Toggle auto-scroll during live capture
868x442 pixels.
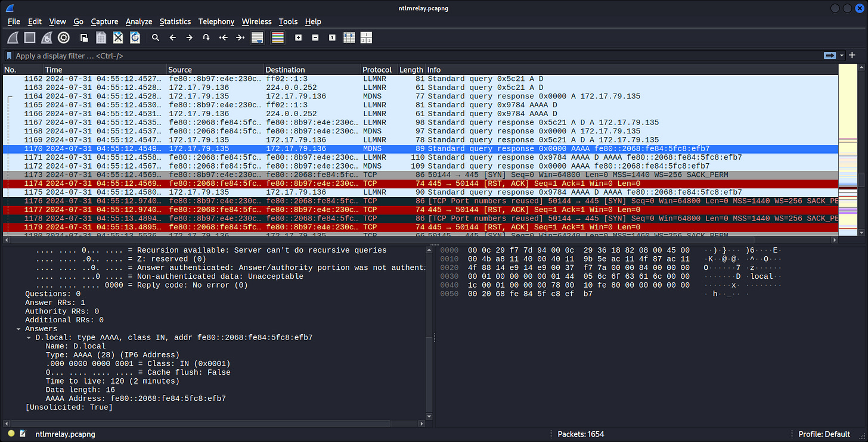pos(258,38)
